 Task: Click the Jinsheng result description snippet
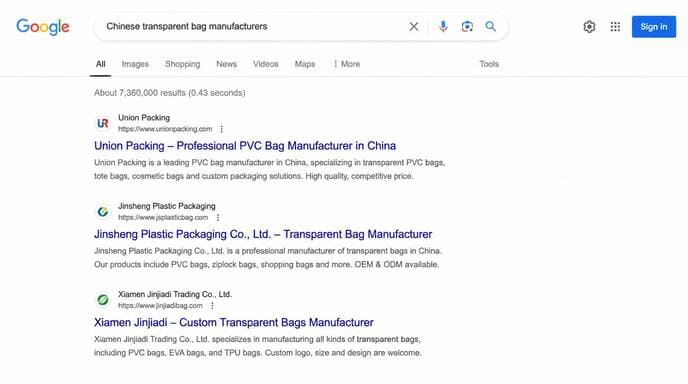[x=268, y=258]
